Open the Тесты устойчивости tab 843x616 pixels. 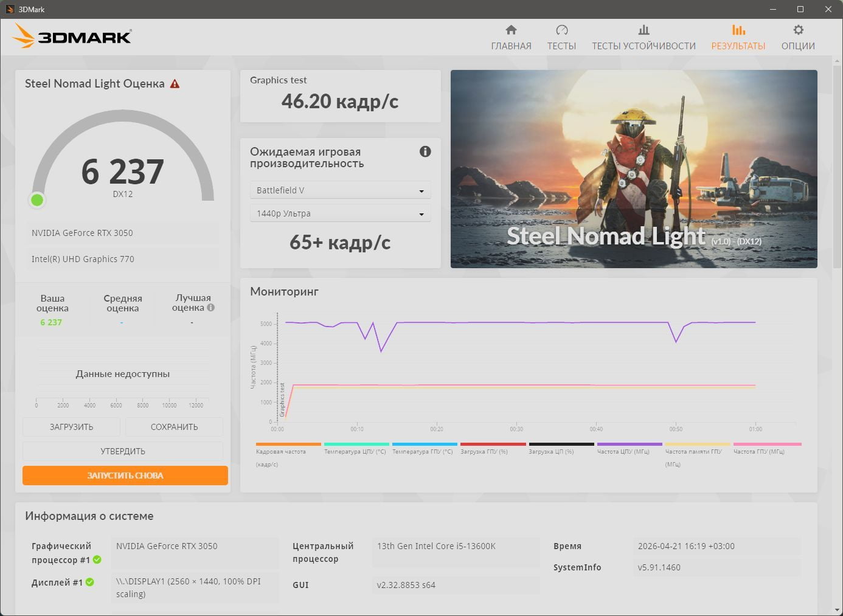pos(644,38)
